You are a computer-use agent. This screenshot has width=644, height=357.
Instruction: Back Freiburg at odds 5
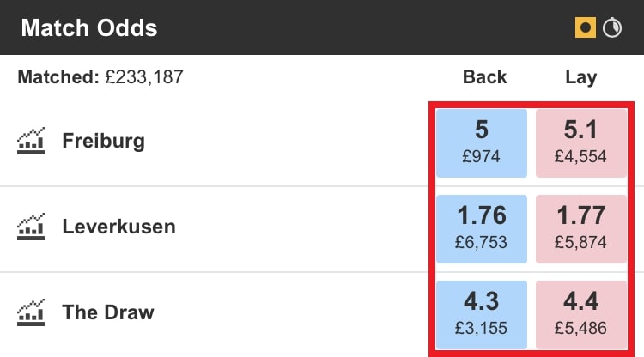482,142
